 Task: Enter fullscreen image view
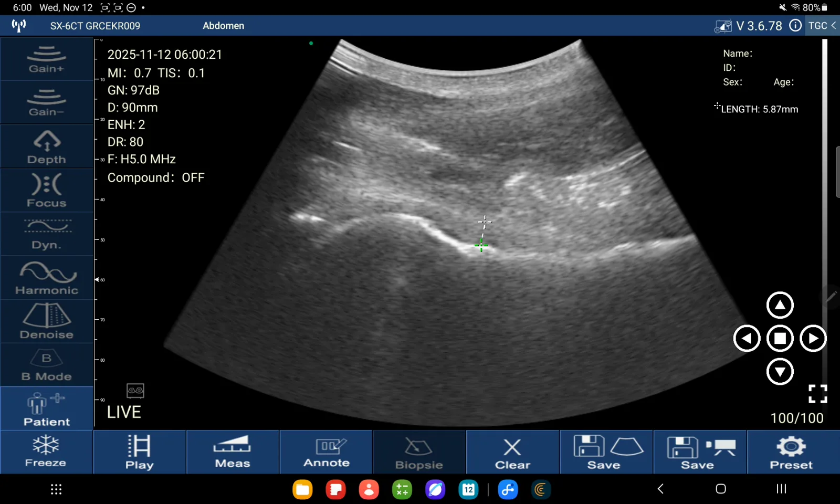pos(817,394)
